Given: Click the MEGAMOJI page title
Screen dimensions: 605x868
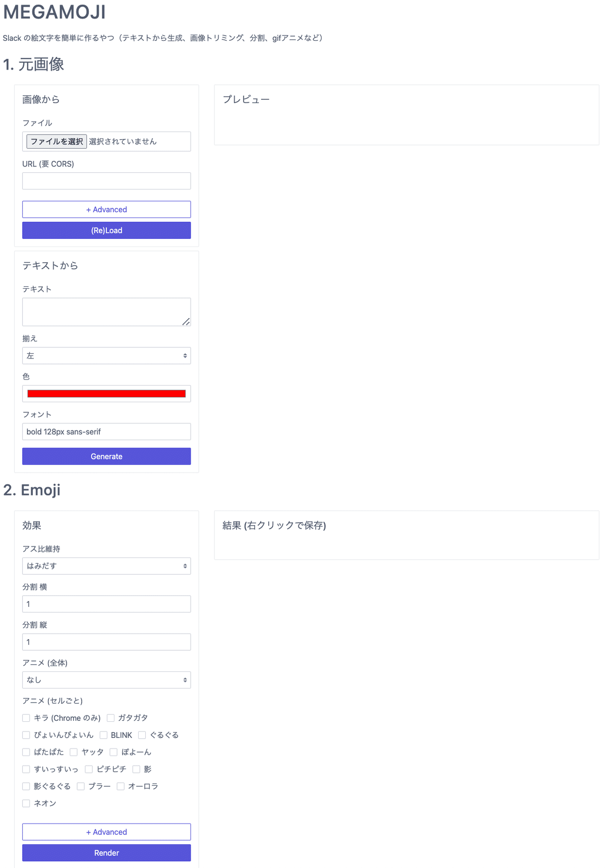Looking at the screenshot, I should pos(54,12).
